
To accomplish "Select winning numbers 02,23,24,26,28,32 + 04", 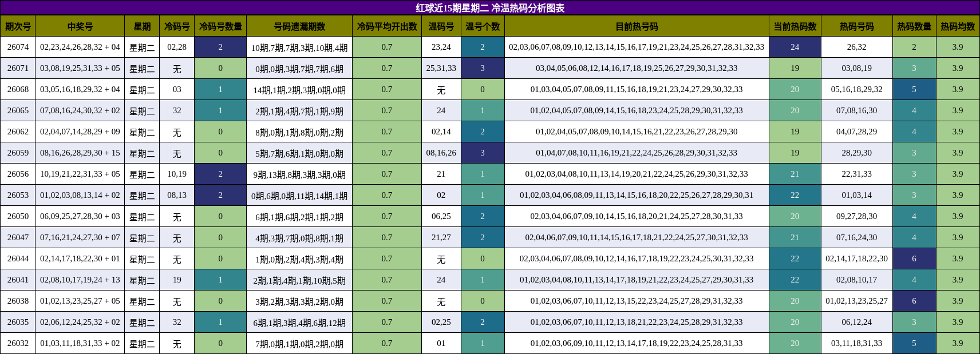I will point(80,47).
